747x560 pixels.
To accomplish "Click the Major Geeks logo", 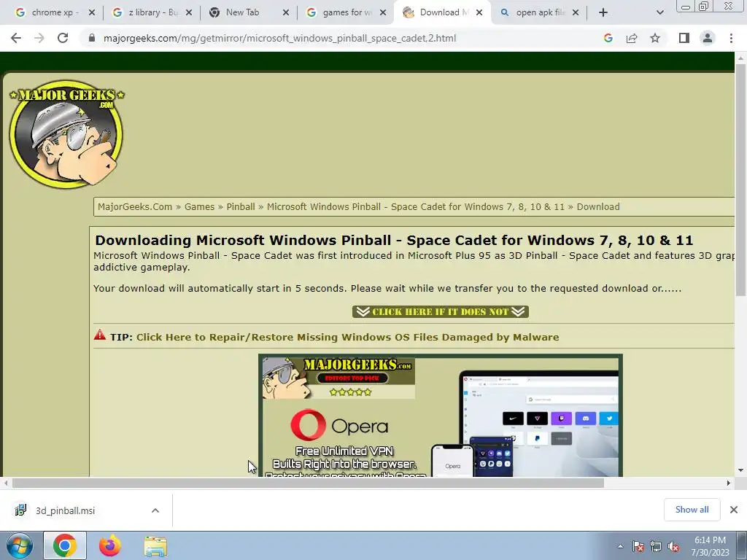I will coord(66,134).
